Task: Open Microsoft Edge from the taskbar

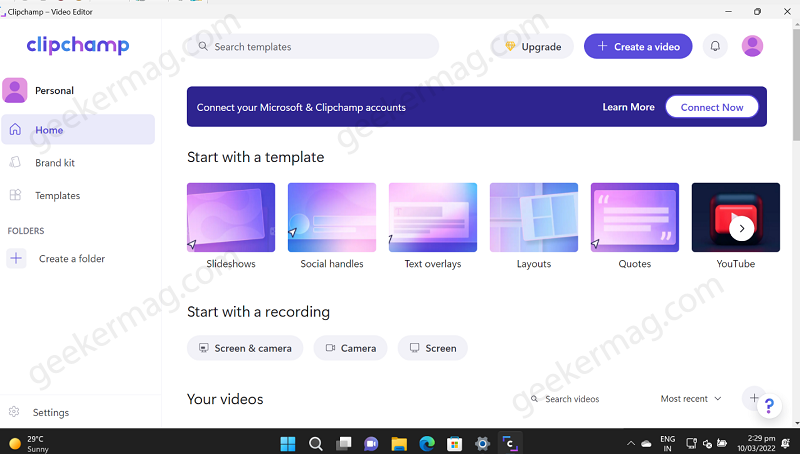Action: point(427,443)
